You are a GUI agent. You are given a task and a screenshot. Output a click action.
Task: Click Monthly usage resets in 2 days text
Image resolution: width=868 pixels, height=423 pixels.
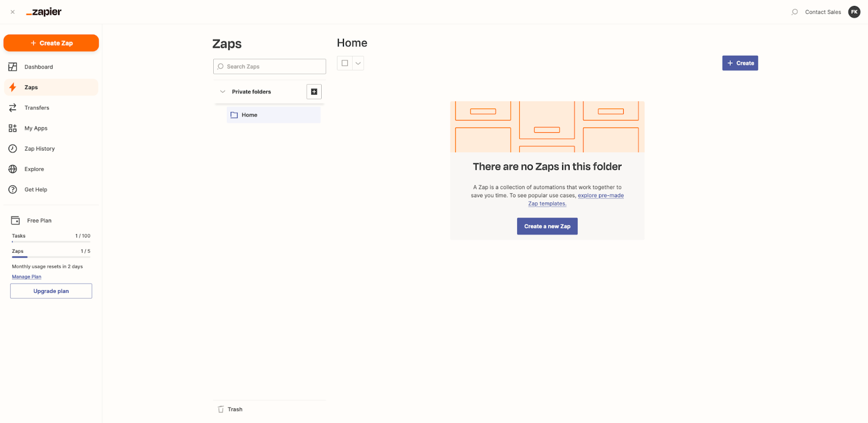47,266
